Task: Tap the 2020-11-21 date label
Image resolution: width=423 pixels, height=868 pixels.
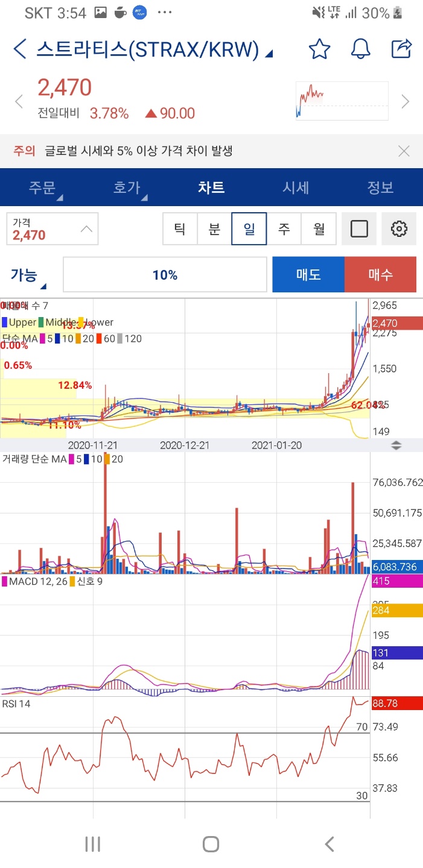Action: click(x=93, y=445)
